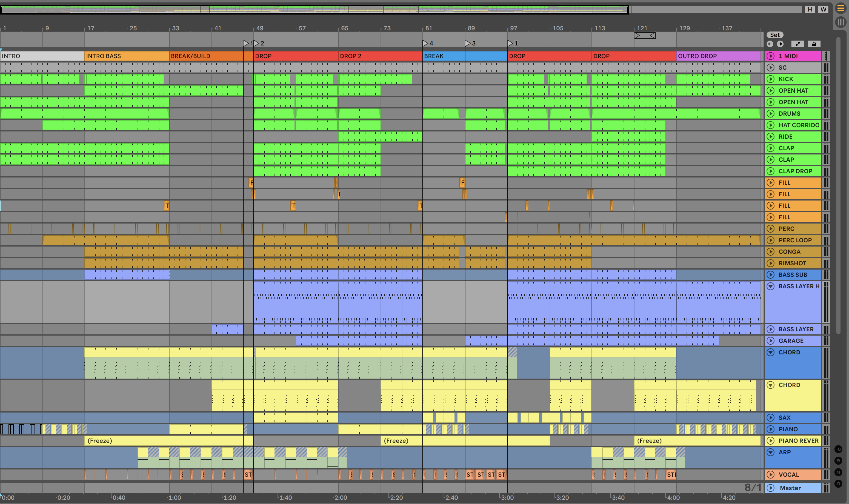Click the KICK track unfold button
Viewport: 849px width, 504px height.
click(x=771, y=79)
